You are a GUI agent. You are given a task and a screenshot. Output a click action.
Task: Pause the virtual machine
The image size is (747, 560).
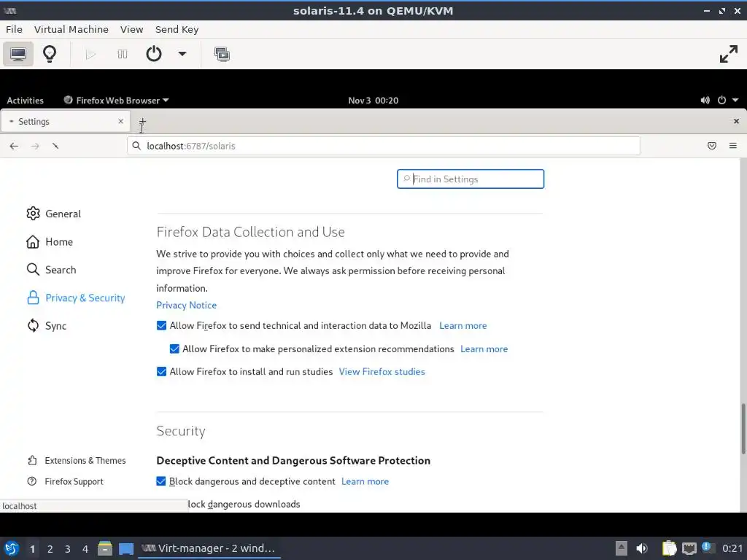pyautogui.click(x=123, y=54)
